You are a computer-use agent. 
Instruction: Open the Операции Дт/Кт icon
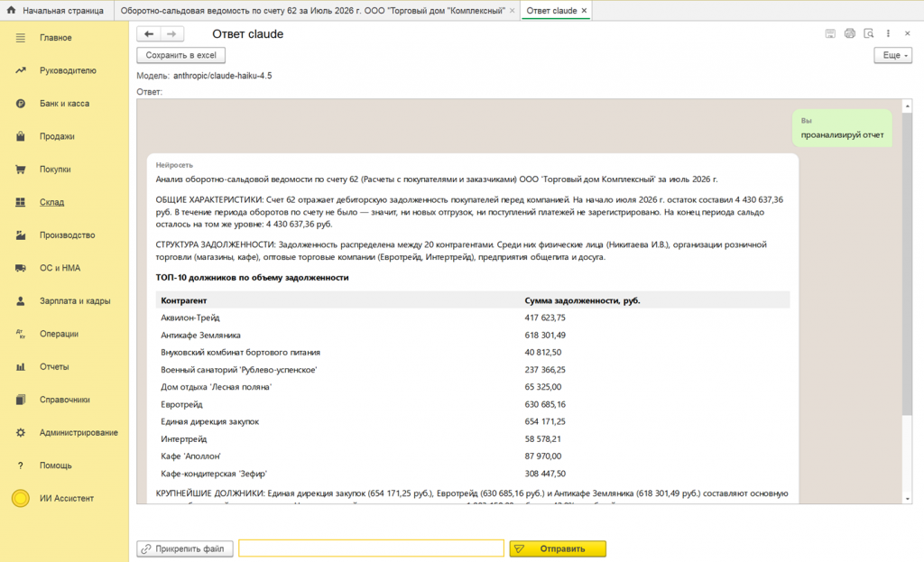click(x=21, y=334)
